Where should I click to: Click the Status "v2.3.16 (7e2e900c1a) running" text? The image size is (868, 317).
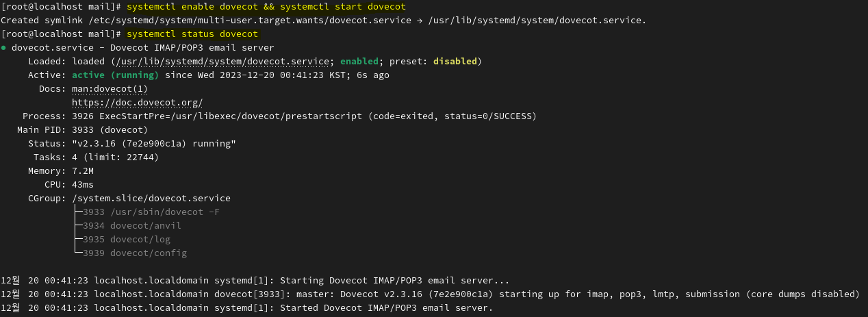pyautogui.click(x=154, y=144)
